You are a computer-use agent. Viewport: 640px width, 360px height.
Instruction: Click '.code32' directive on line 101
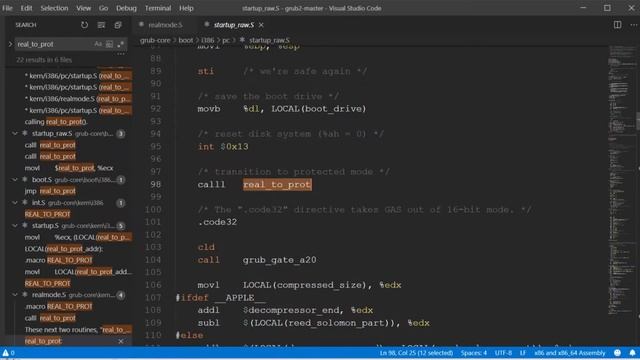click(217, 222)
